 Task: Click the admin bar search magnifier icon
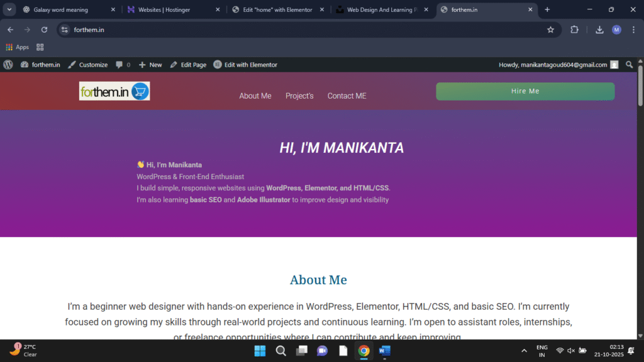coord(630,65)
